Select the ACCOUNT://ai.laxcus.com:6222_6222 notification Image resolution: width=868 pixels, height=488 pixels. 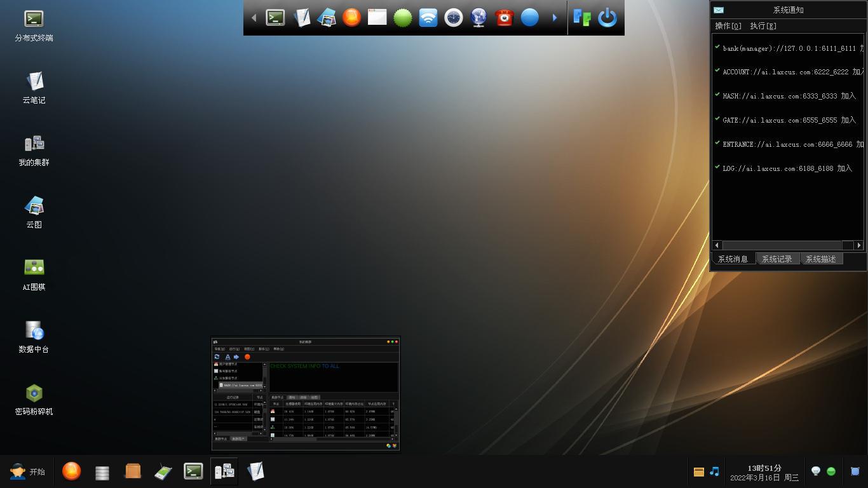(x=789, y=72)
